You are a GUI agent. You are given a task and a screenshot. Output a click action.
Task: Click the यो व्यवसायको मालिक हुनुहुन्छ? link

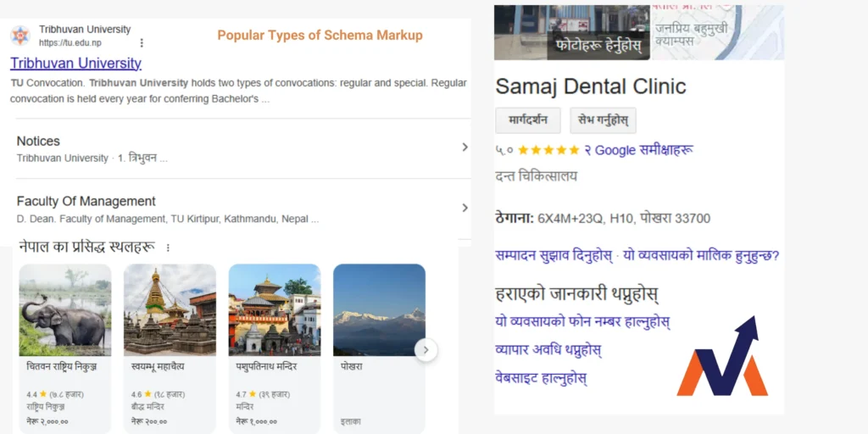pos(701,256)
